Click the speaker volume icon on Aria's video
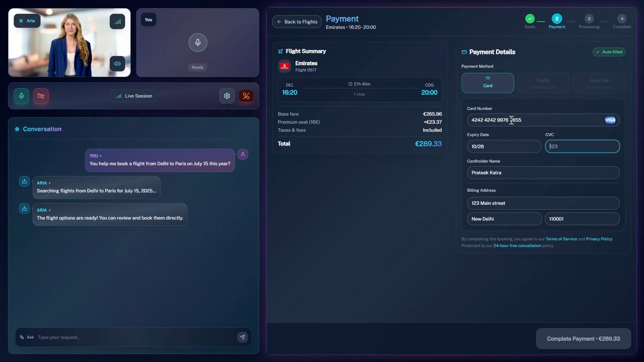The height and width of the screenshot is (362, 644). pyautogui.click(x=117, y=64)
